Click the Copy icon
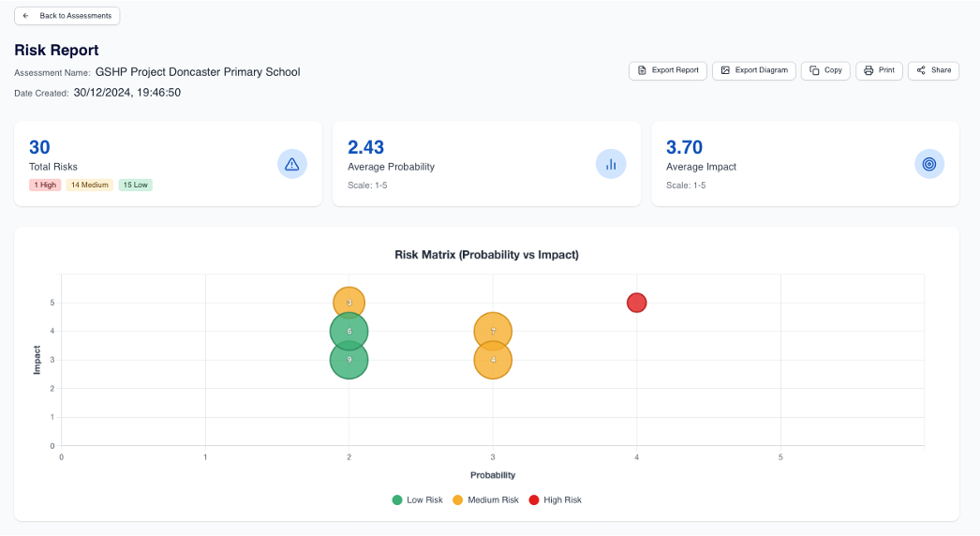This screenshot has height=536, width=980. (814, 70)
